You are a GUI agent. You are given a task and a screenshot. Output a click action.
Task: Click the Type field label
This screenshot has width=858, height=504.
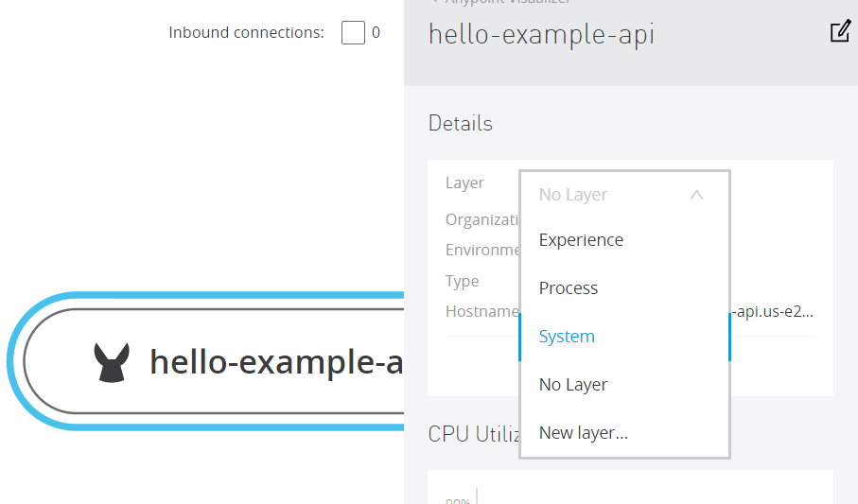(x=462, y=281)
